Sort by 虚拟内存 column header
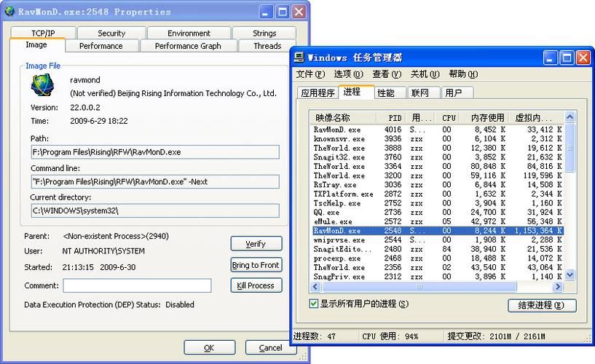The height and width of the screenshot is (364, 595). (535, 118)
